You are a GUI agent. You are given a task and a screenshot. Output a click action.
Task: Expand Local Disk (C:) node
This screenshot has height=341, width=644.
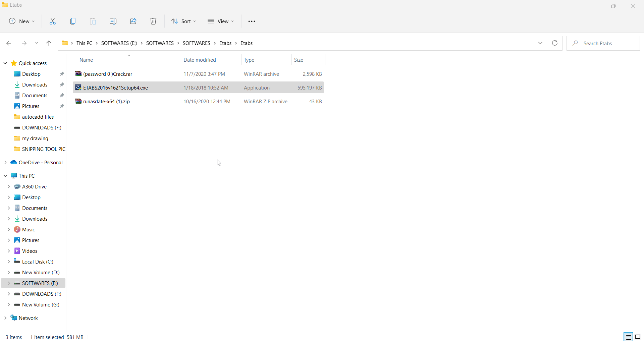click(9, 262)
